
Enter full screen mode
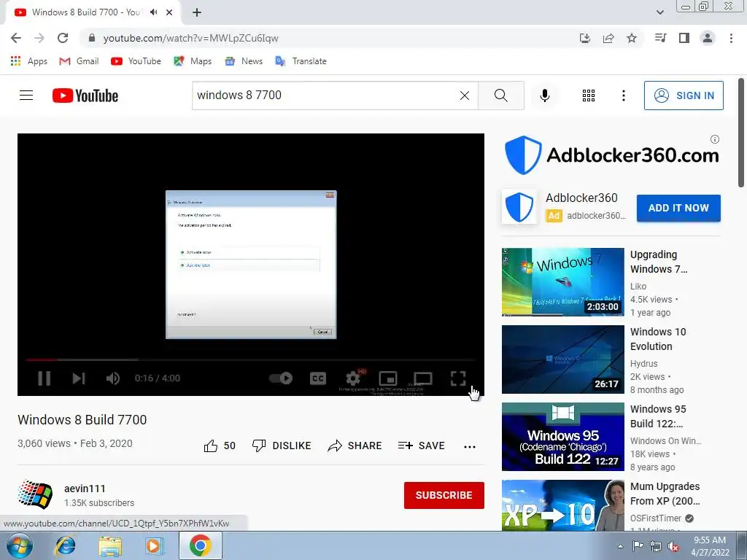point(458,378)
